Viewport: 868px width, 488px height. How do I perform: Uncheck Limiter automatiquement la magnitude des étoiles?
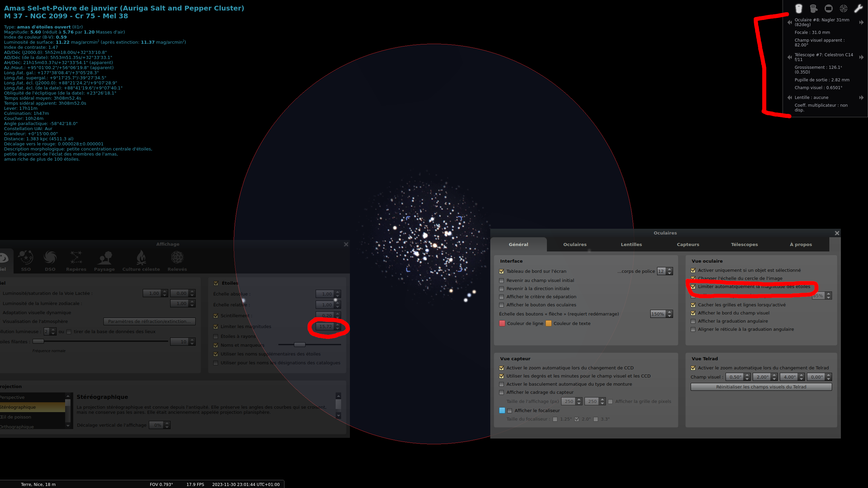click(x=693, y=287)
